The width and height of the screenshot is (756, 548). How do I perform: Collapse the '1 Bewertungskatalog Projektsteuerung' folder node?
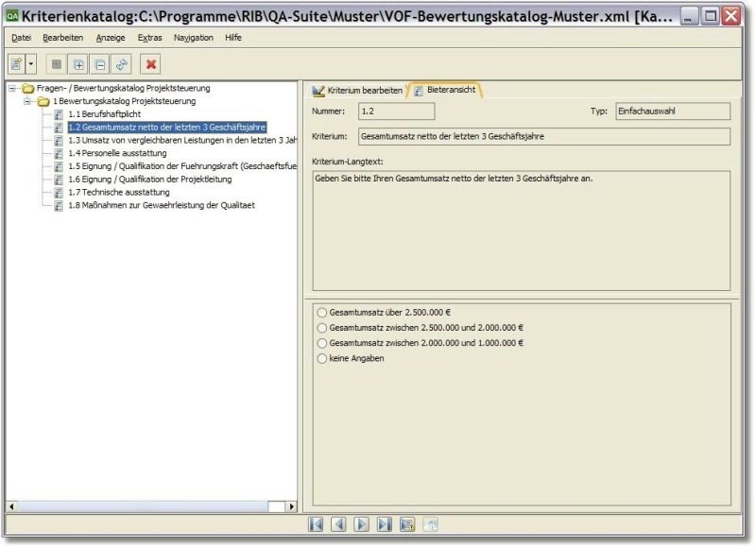[28, 101]
